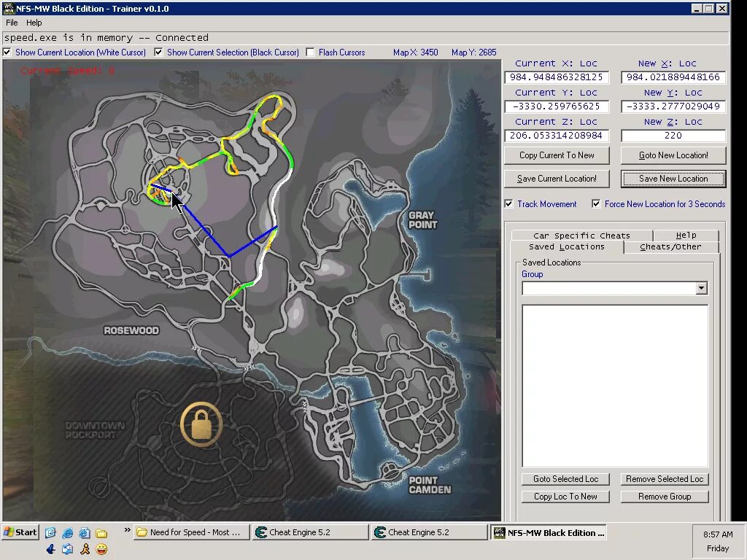The height and width of the screenshot is (560, 747).
Task: Click Copy Loc To New button
Action: 565,497
